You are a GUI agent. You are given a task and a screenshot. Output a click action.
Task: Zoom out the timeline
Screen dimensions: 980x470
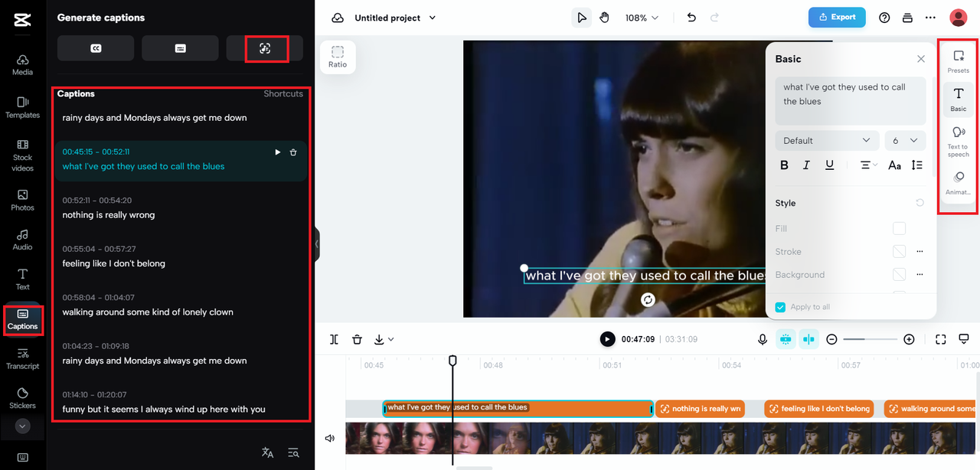832,339
